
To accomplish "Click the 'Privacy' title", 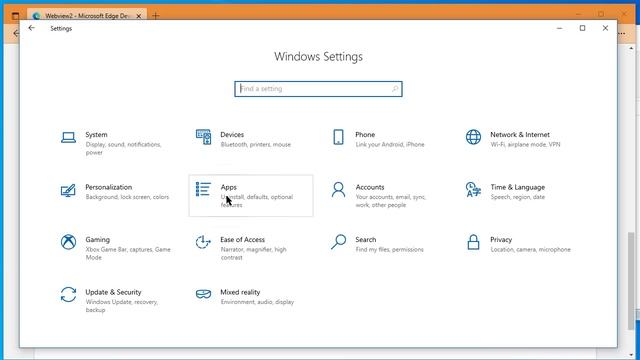I will (x=501, y=240).
